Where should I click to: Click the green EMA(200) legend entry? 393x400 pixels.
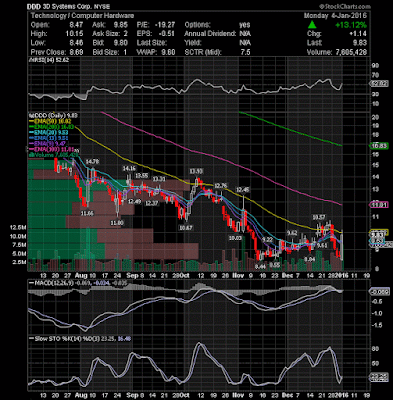(x=52, y=127)
